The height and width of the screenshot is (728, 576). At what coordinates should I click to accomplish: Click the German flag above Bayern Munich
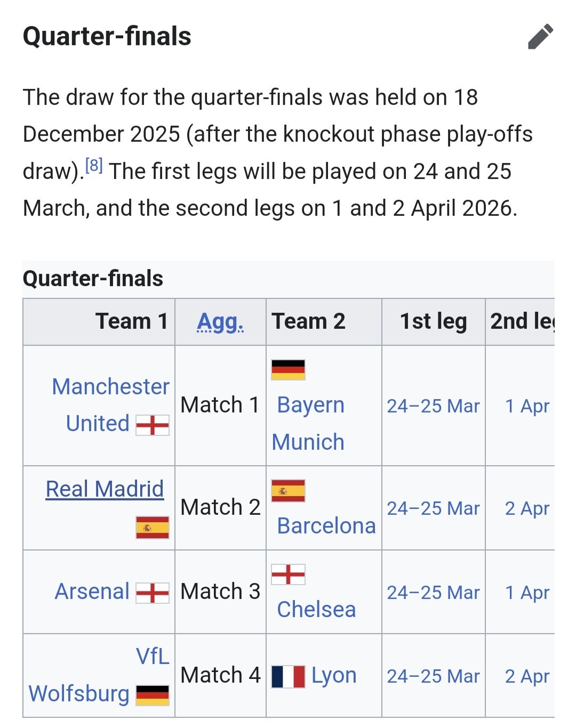288,370
